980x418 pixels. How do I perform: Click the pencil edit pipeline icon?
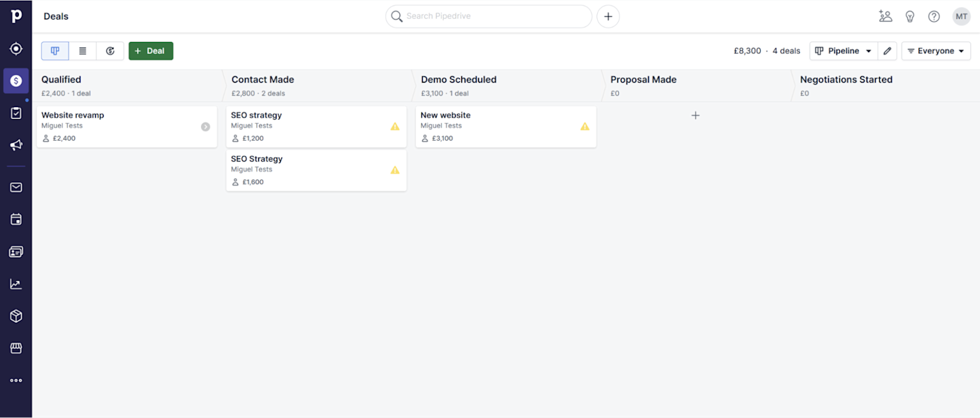click(x=887, y=51)
